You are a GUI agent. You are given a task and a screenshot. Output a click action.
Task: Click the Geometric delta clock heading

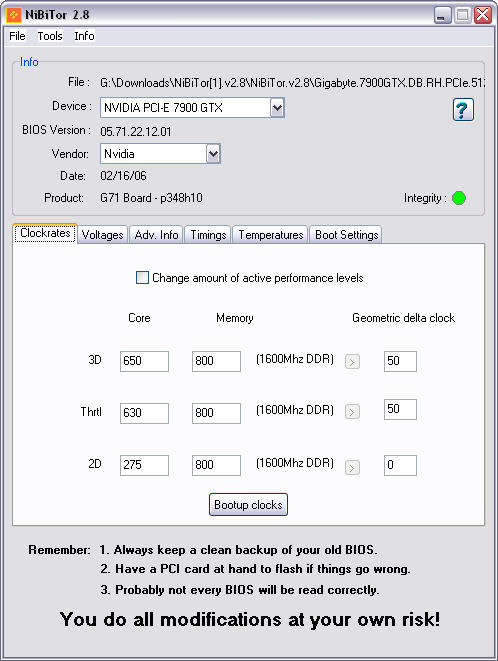click(404, 318)
